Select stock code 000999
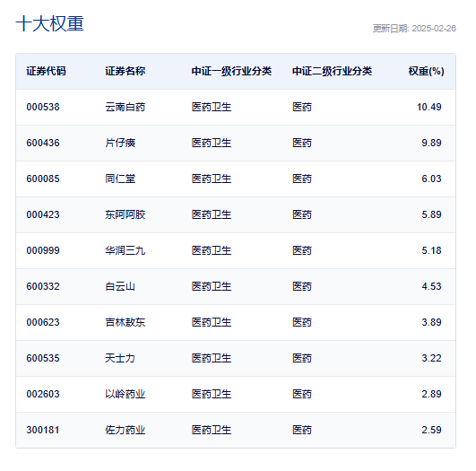The width and height of the screenshot is (476, 471). [43, 250]
